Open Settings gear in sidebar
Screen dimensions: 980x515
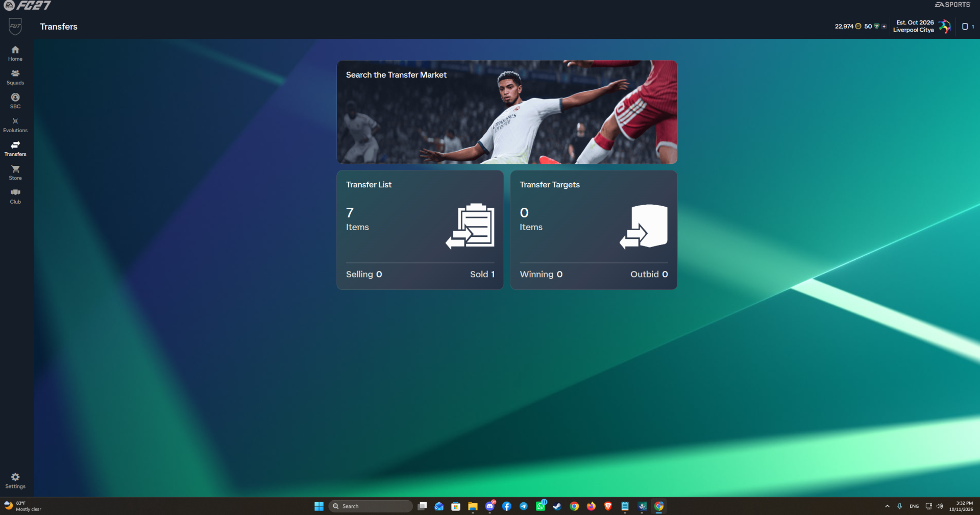tap(15, 480)
